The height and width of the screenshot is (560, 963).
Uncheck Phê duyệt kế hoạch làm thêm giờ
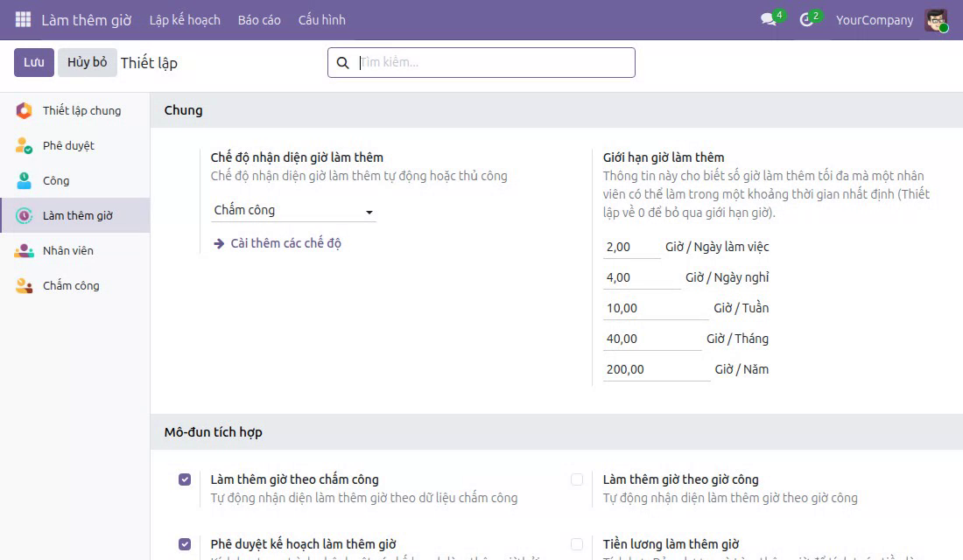185,544
